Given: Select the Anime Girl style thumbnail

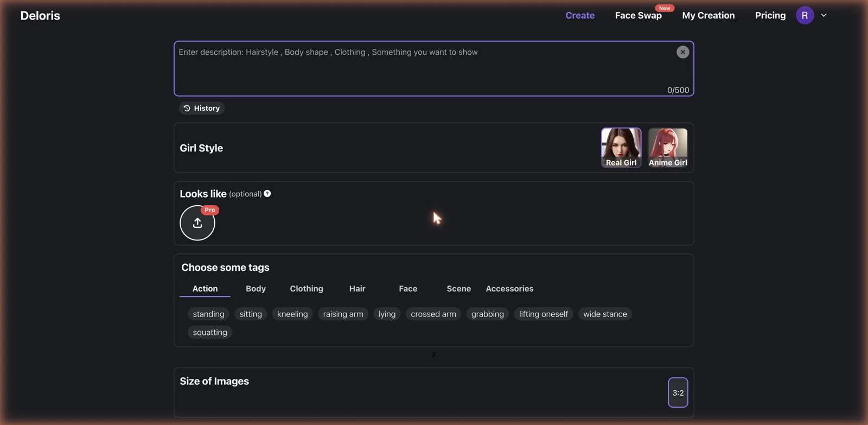Looking at the screenshot, I should 668,148.
